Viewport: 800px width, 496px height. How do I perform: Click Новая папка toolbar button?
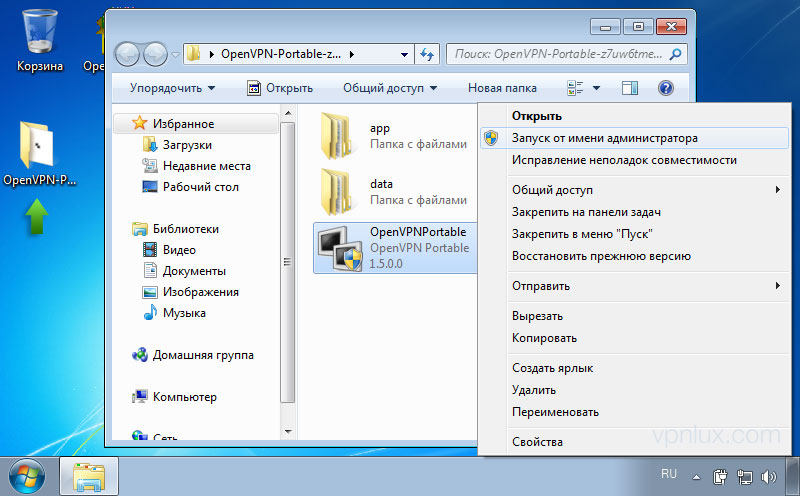[502, 88]
